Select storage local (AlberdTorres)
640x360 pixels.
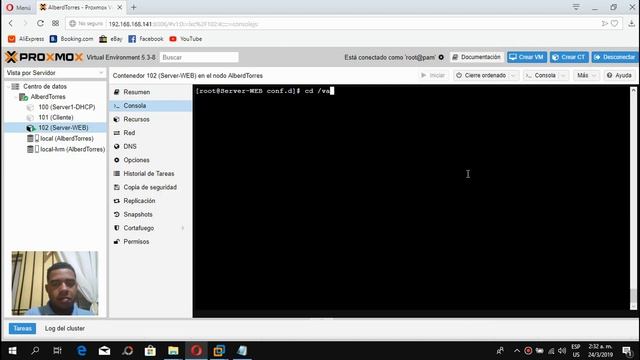pyautogui.click(x=67, y=138)
